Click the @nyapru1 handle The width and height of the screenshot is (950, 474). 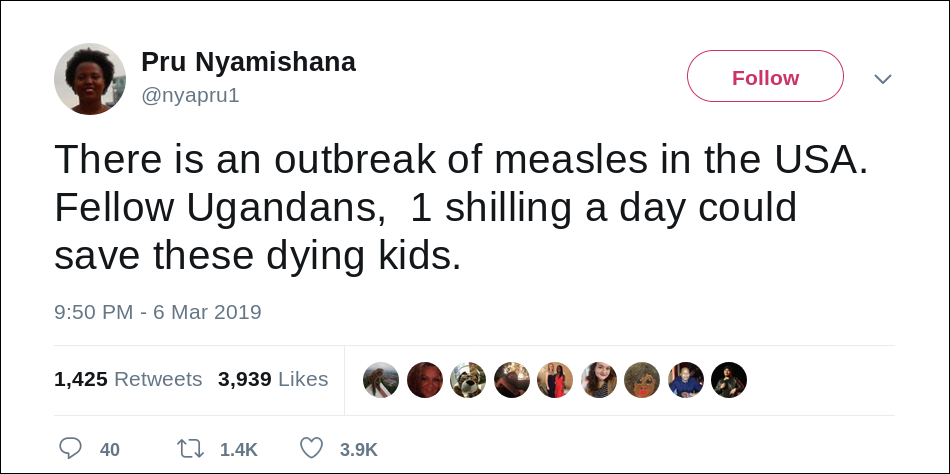point(190,96)
